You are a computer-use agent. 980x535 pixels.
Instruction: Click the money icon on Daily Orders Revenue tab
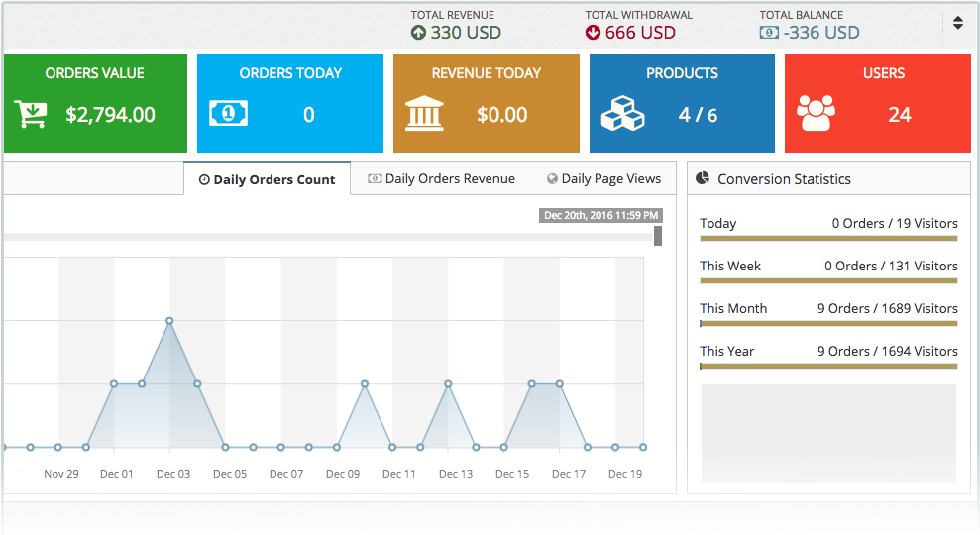pyautogui.click(x=375, y=178)
